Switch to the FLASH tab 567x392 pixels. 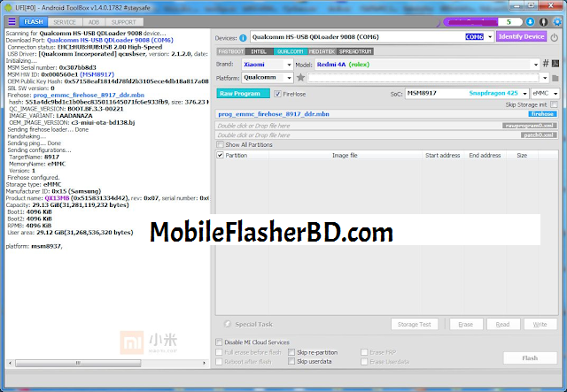34,21
